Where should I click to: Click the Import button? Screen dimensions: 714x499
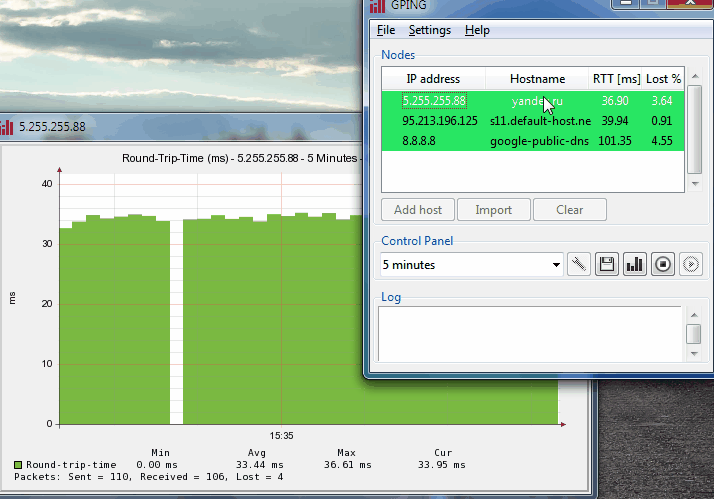(494, 210)
